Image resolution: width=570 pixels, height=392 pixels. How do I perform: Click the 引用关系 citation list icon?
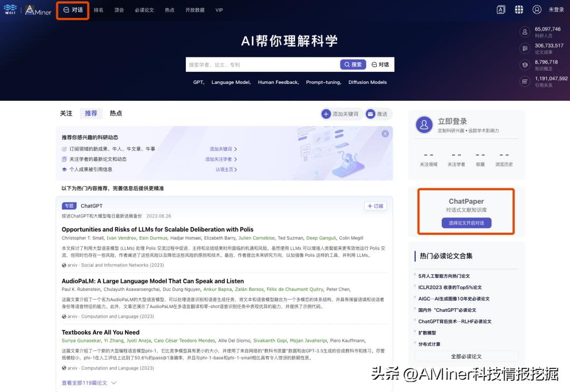[x=524, y=81]
